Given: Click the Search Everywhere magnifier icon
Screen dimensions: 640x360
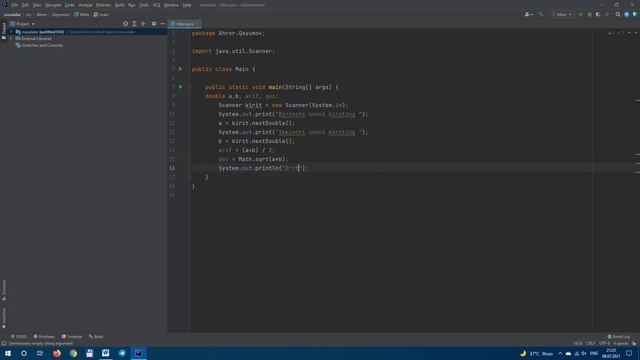Looking at the screenshot, I should click(x=618, y=14).
